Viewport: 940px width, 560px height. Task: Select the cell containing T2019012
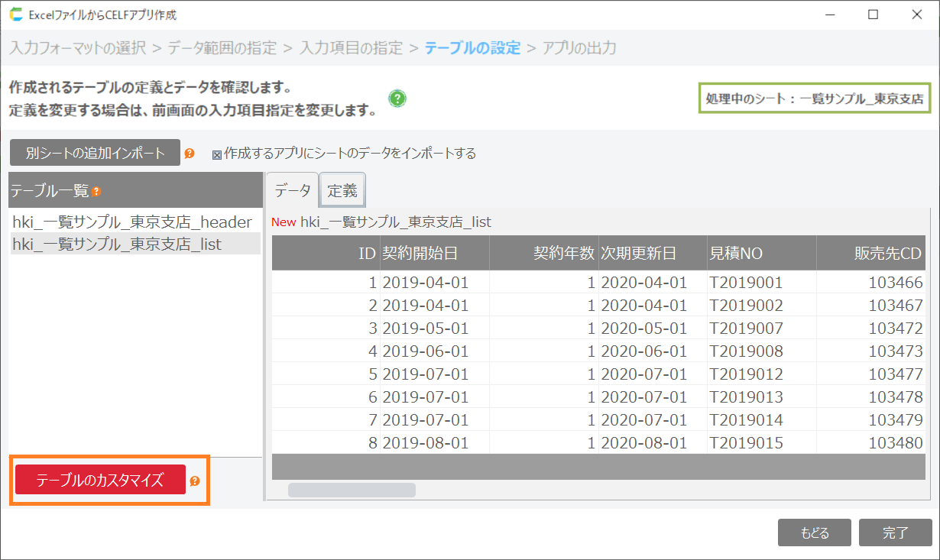(746, 374)
